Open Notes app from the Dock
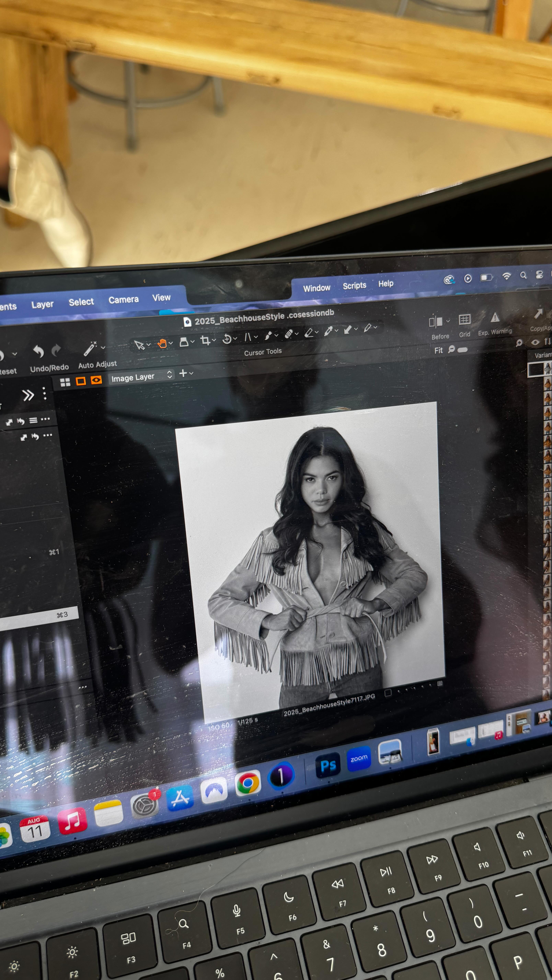This screenshot has height=980, width=552. (x=108, y=813)
